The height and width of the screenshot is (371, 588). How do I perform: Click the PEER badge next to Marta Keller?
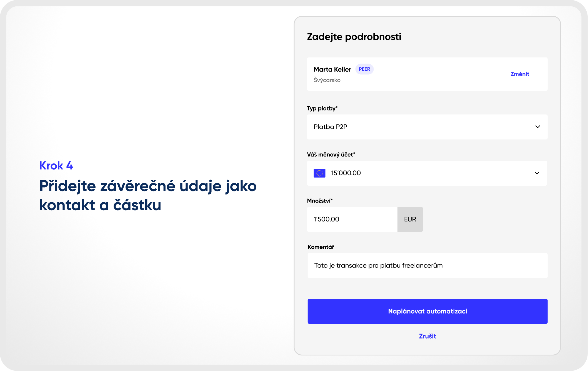pos(364,69)
